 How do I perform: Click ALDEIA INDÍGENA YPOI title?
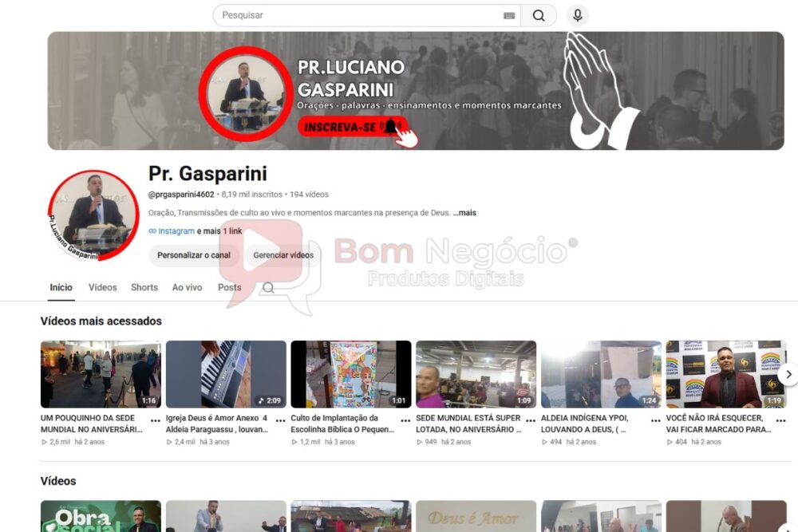[x=585, y=424]
